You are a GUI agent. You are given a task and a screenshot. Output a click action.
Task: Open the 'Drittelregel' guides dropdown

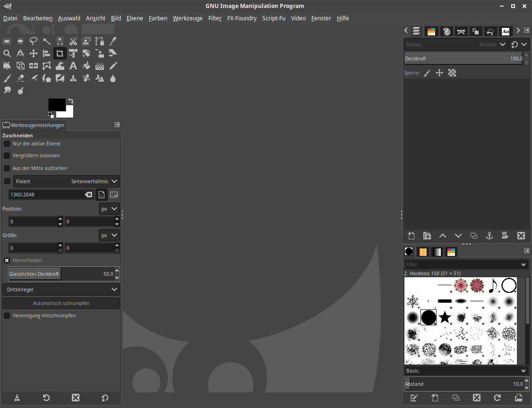(61, 289)
